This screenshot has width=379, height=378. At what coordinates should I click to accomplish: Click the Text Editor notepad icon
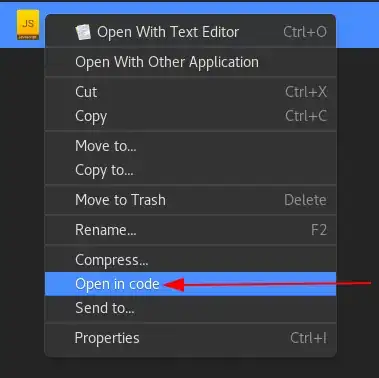[x=83, y=32]
